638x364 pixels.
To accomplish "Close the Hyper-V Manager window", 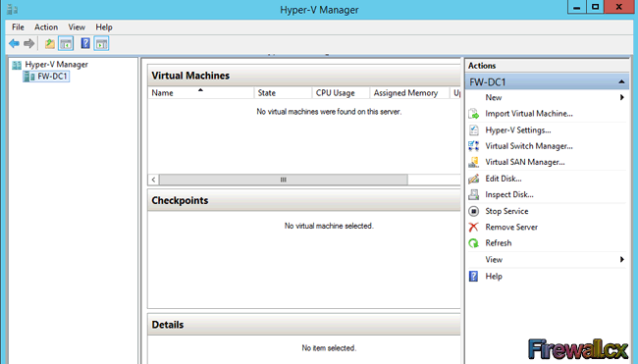I will (619, 7).
